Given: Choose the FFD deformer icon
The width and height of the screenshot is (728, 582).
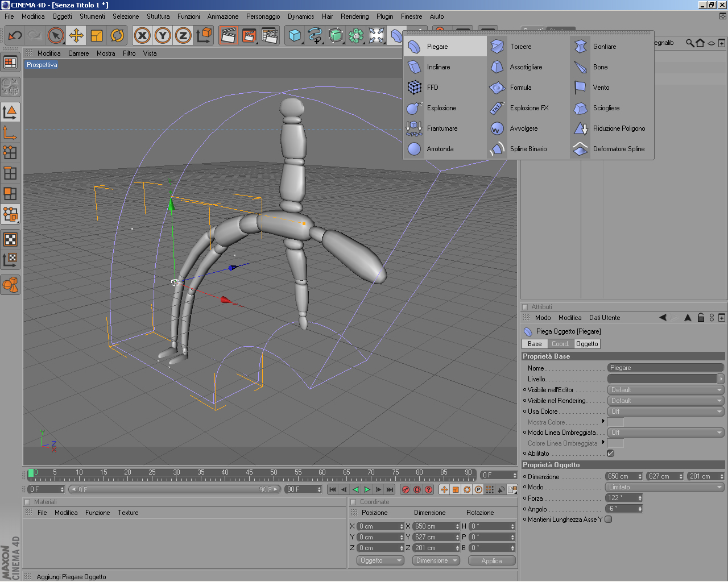Looking at the screenshot, I should pos(415,88).
